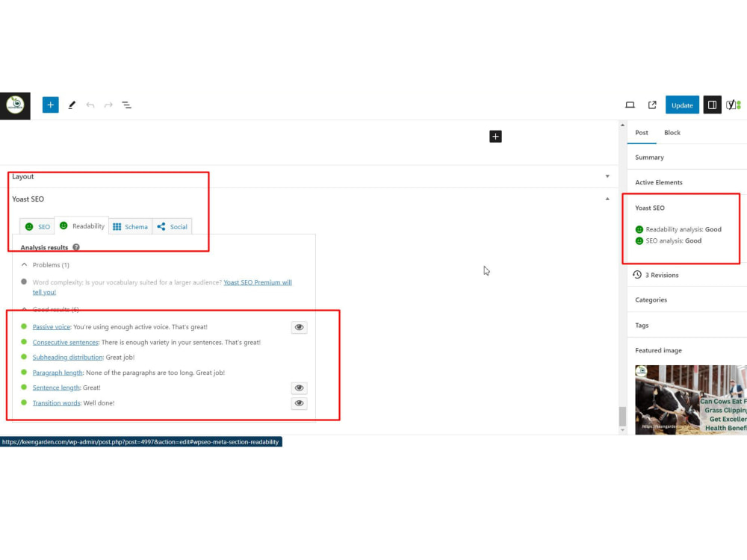The height and width of the screenshot is (560, 747).
Task: Expand the Tags panel
Action: [x=687, y=326]
